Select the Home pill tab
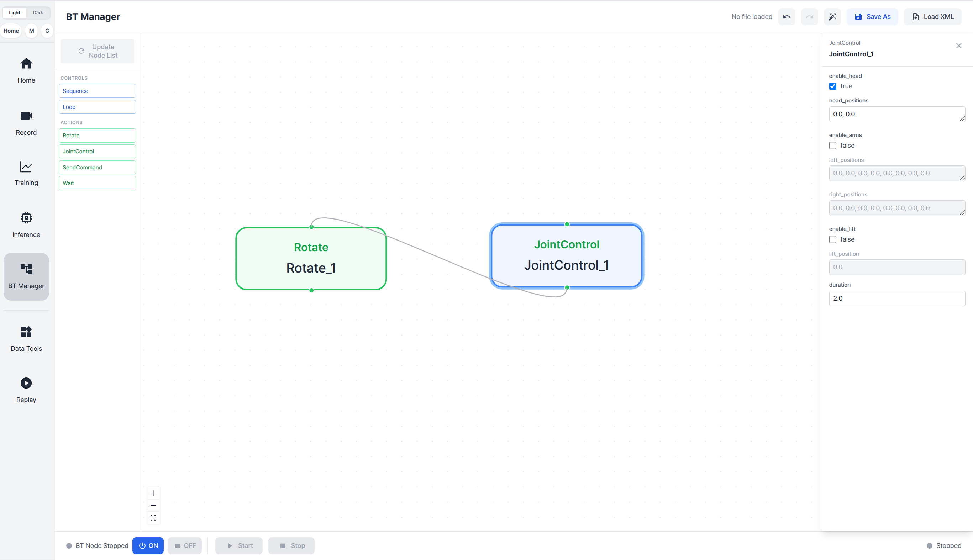 11,31
